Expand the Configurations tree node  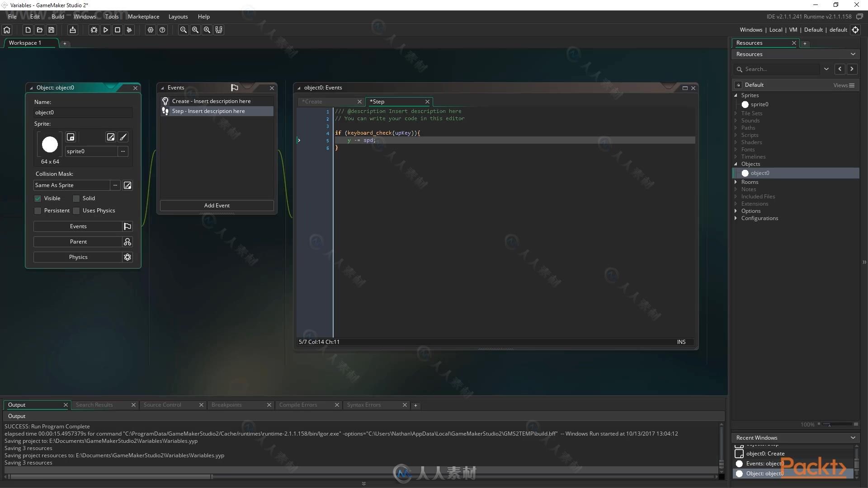(x=736, y=218)
